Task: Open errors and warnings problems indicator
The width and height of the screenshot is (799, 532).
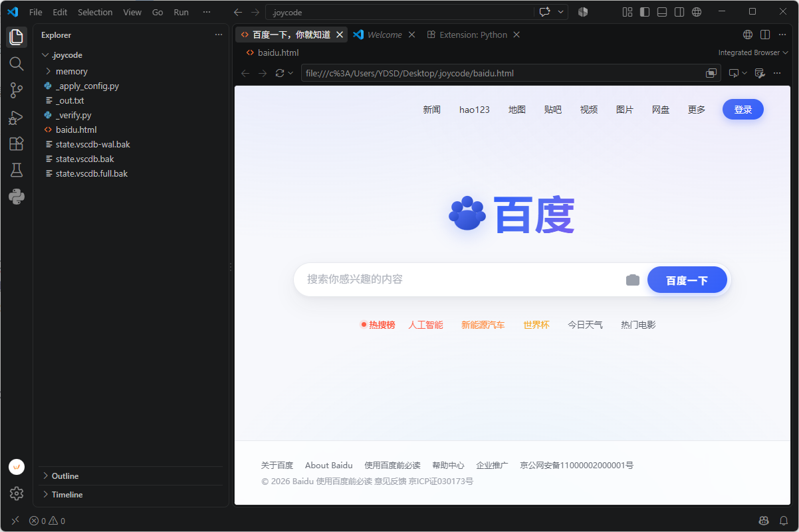Action: click(47, 521)
